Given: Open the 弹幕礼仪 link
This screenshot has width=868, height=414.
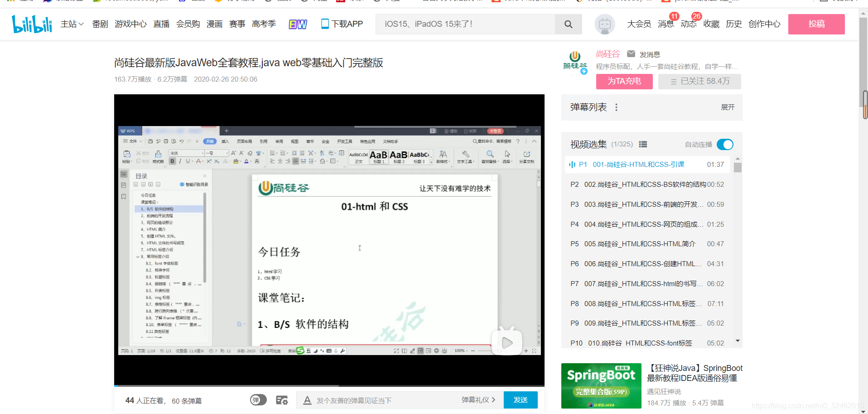Looking at the screenshot, I should click(x=478, y=400).
